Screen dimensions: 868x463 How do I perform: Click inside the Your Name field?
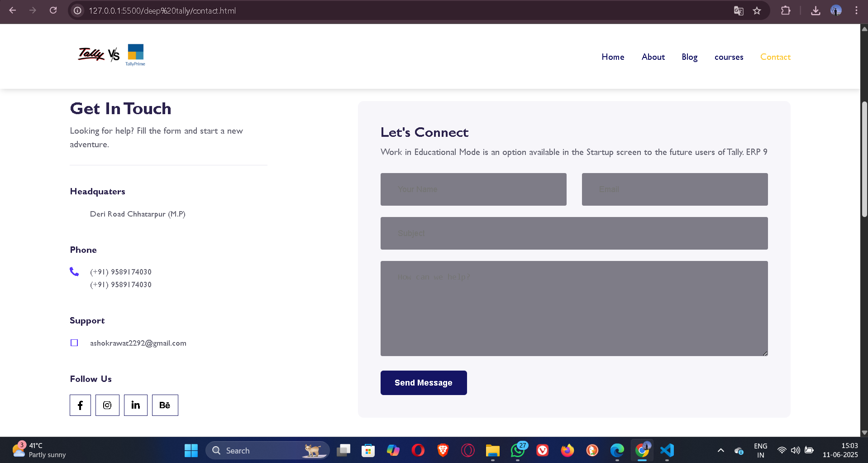tap(473, 189)
